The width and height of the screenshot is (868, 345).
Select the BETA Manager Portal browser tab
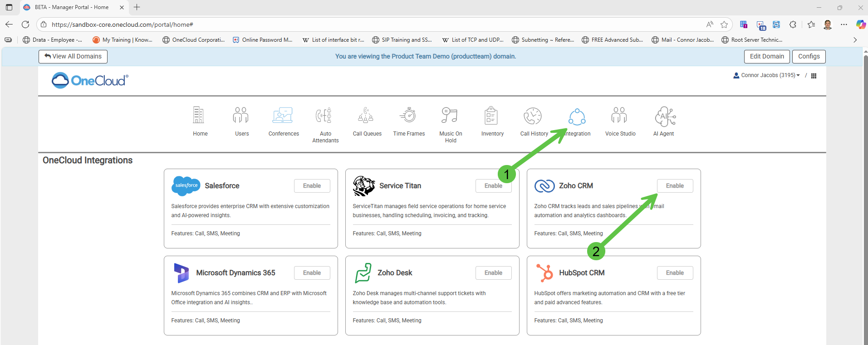tap(72, 7)
